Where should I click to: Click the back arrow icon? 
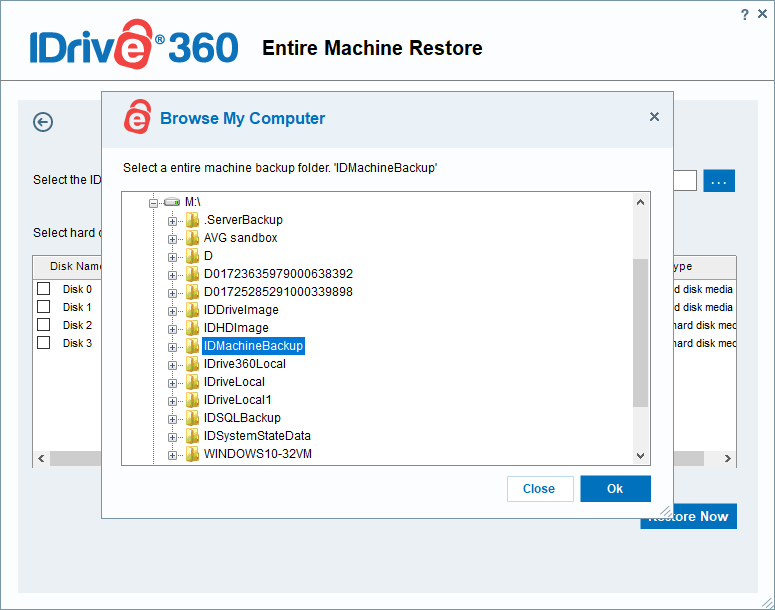(43, 122)
